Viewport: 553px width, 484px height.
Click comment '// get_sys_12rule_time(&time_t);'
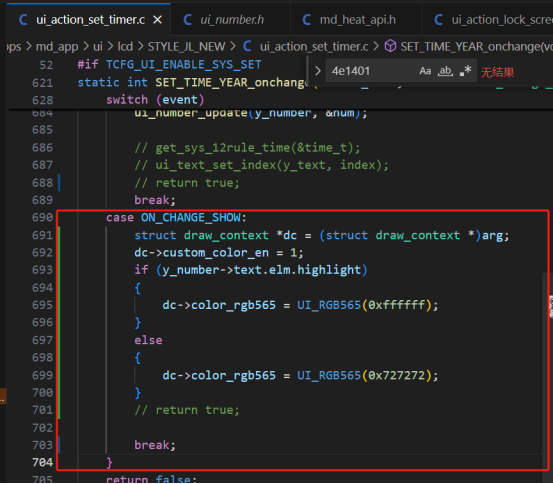(247, 148)
